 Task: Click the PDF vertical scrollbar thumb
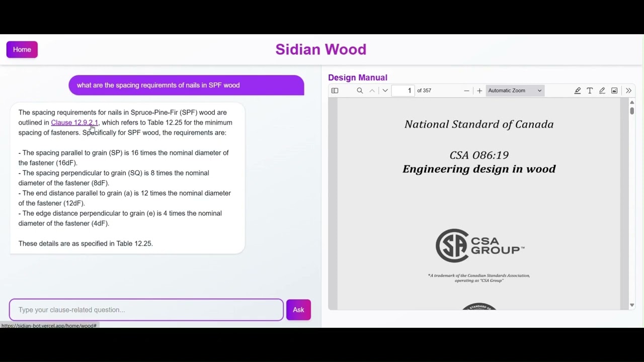coord(632,110)
